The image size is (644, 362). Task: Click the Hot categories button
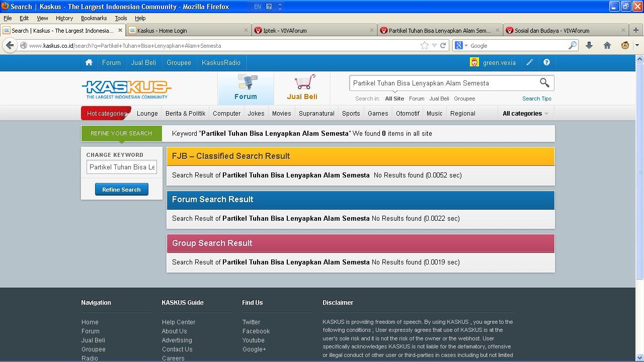pos(106,113)
